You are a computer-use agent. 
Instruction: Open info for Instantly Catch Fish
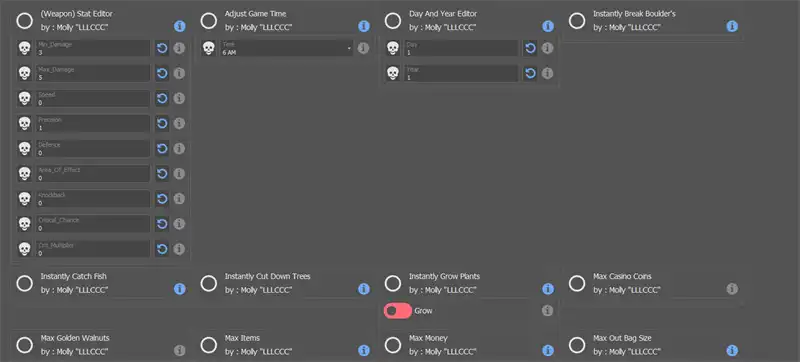click(179, 289)
